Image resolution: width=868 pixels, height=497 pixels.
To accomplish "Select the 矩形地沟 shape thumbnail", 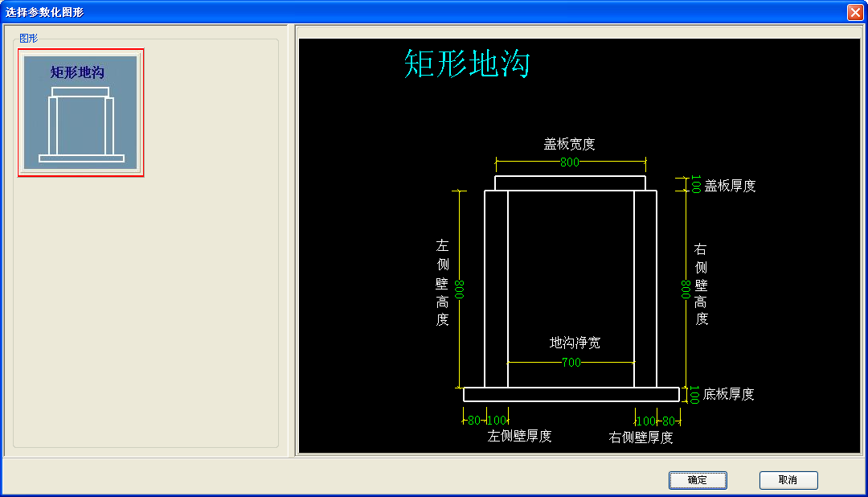I will (x=81, y=113).
